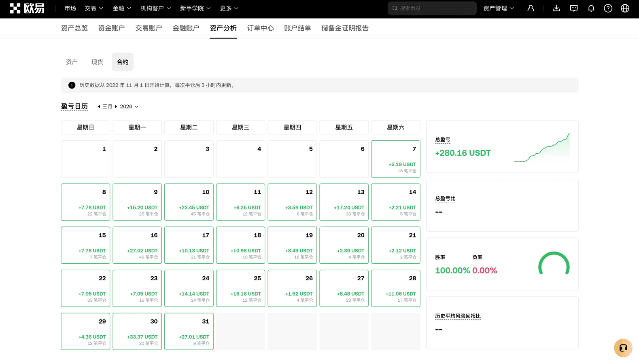
Task: Click the 星期三 weekday header
Action: 240,127
